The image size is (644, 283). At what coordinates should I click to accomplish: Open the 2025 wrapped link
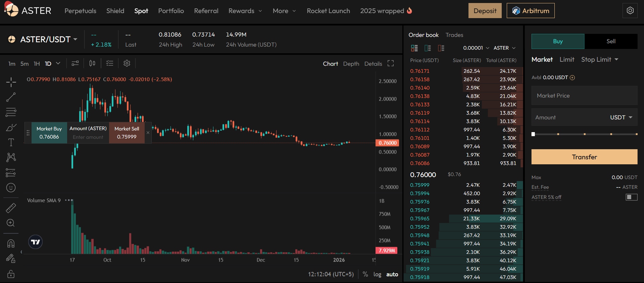[x=386, y=11]
